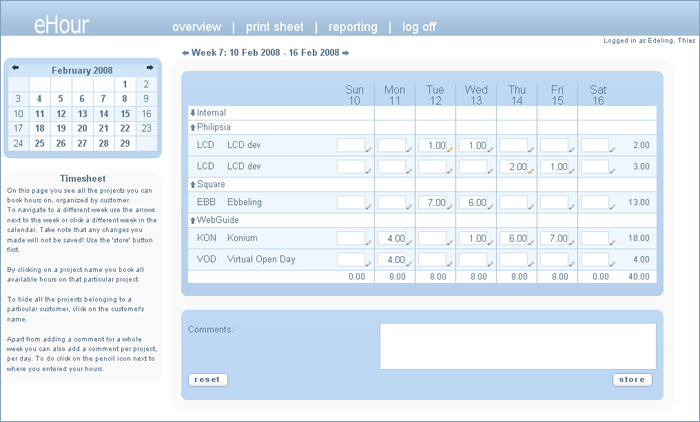Click in the Comments text area
The height and width of the screenshot is (422, 700).
tap(518, 347)
